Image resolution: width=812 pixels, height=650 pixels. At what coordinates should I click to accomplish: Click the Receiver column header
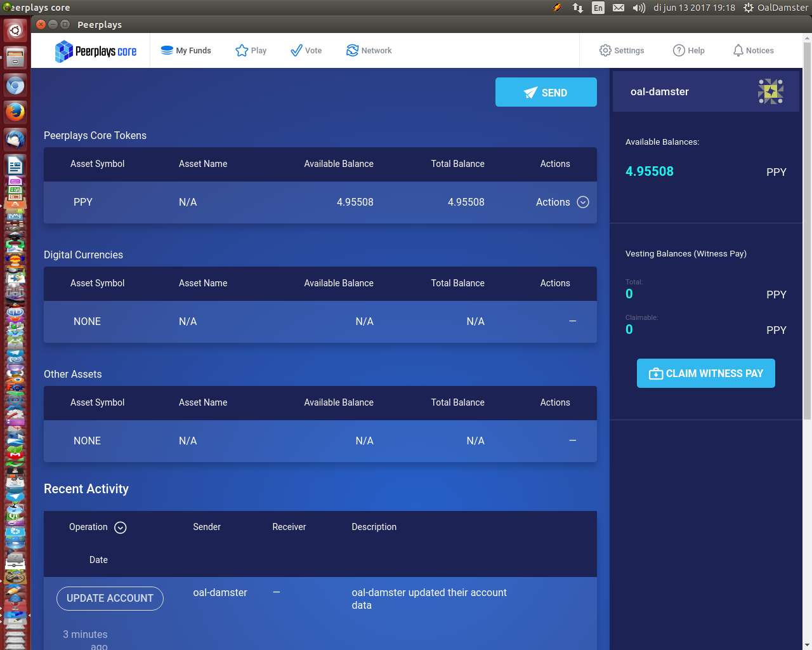tap(289, 527)
